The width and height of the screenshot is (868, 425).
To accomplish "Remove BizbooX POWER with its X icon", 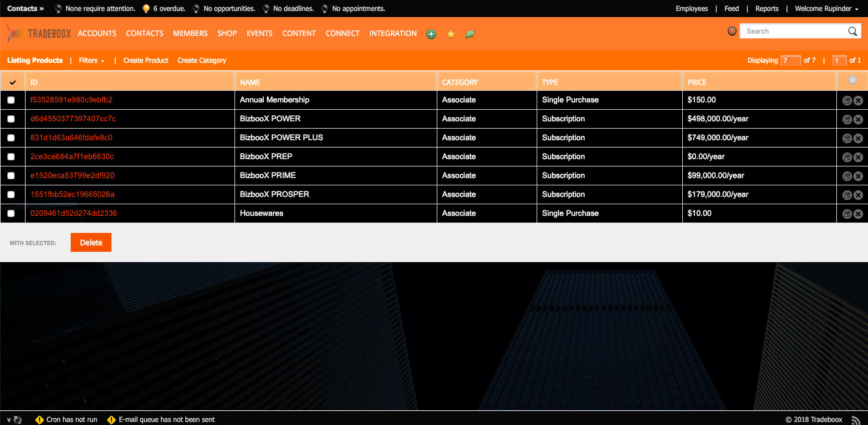I will [x=858, y=120].
